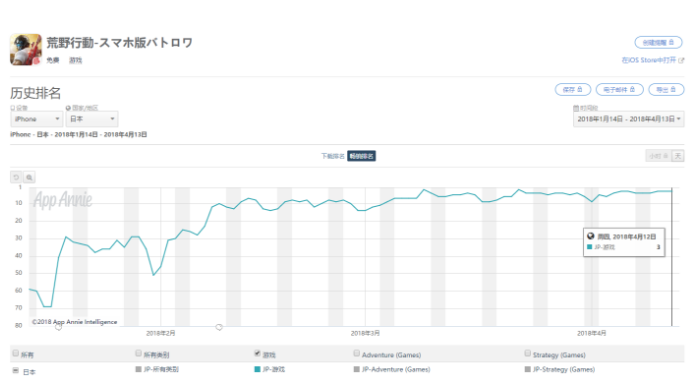Enable the Adventure (Games) checkbox
700x384 pixels.
(x=356, y=353)
